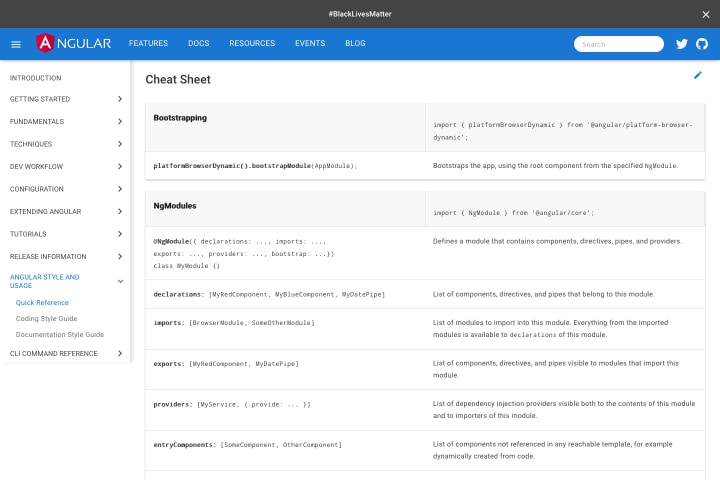Open the FEATURES navigation item
The width and height of the screenshot is (720, 480).
point(148,43)
